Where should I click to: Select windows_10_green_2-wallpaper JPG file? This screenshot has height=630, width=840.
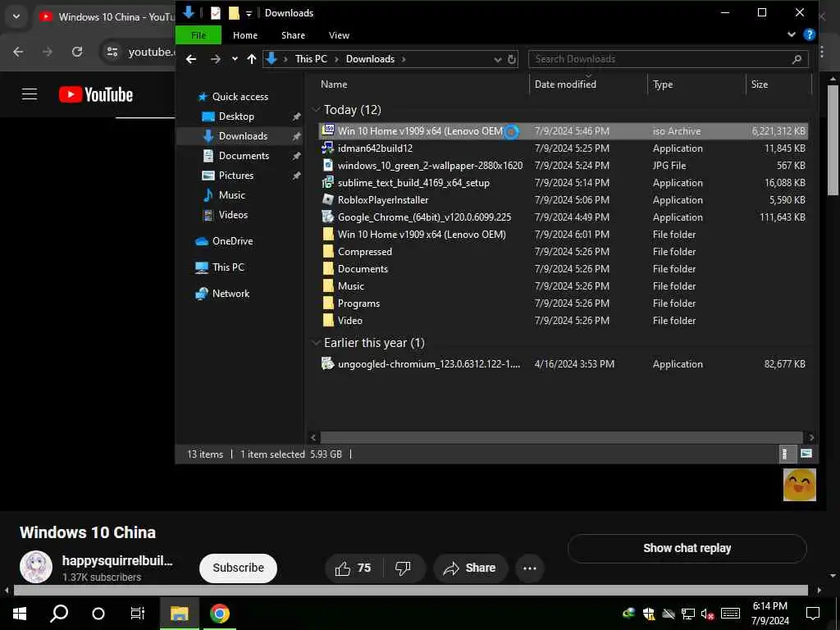pos(563,166)
